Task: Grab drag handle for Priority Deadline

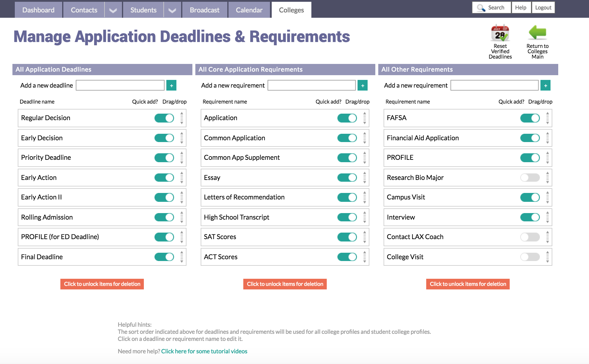Action: pyautogui.click(x=182, y=158)
